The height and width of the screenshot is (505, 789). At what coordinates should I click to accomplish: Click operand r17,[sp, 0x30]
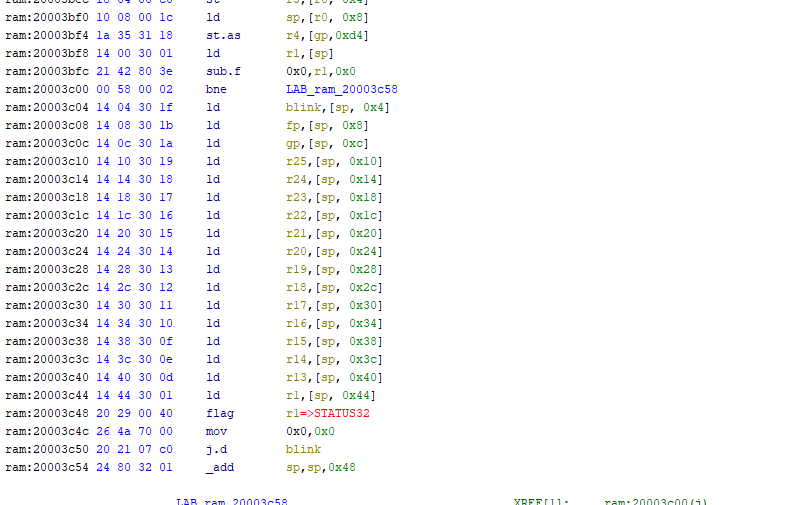[x=334, y=305]
